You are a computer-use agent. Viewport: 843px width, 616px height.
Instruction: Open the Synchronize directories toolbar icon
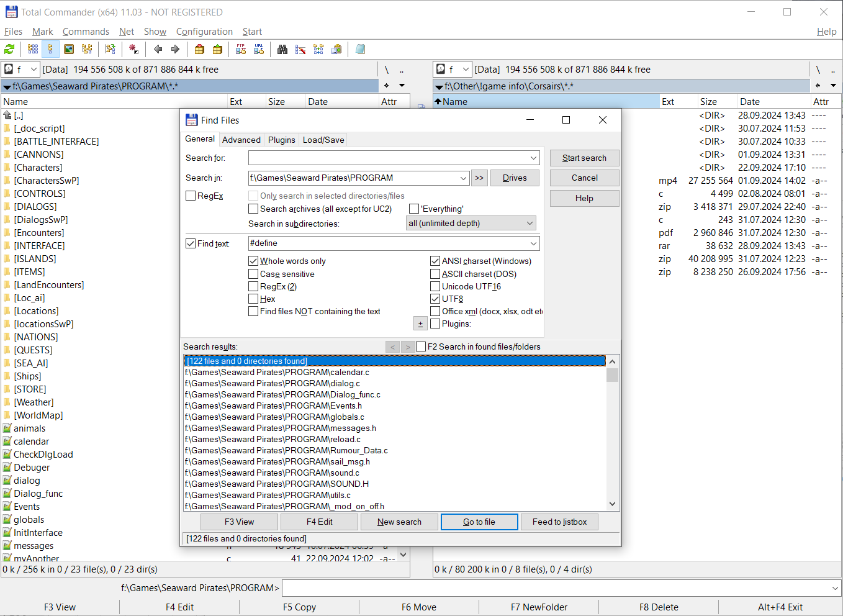(318, 50)
